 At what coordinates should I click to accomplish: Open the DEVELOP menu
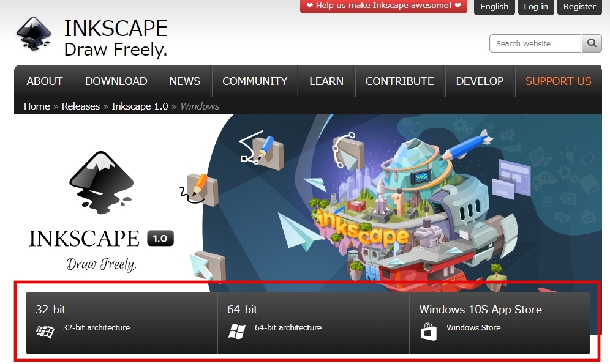pyautogui.click(x=480, y=81)
